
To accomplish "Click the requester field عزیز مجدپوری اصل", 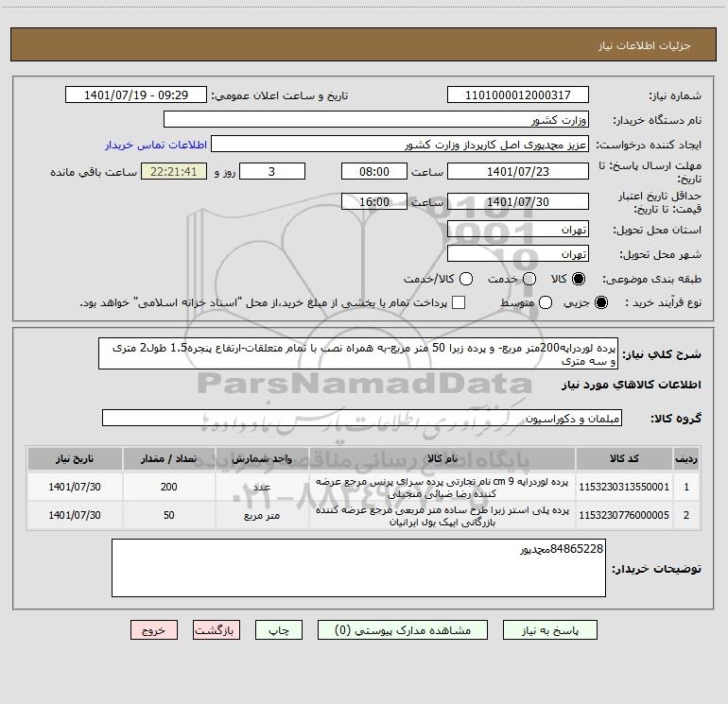I will point(400,145).
